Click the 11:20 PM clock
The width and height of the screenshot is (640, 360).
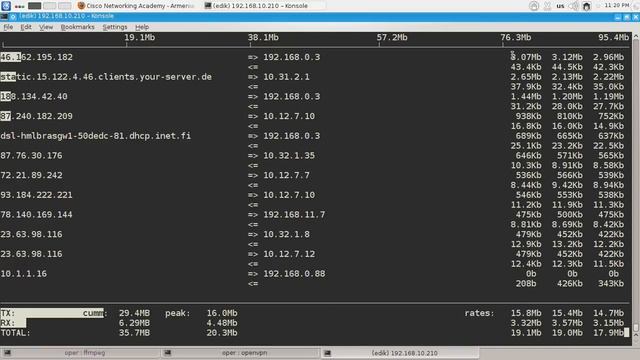point(617,5)
